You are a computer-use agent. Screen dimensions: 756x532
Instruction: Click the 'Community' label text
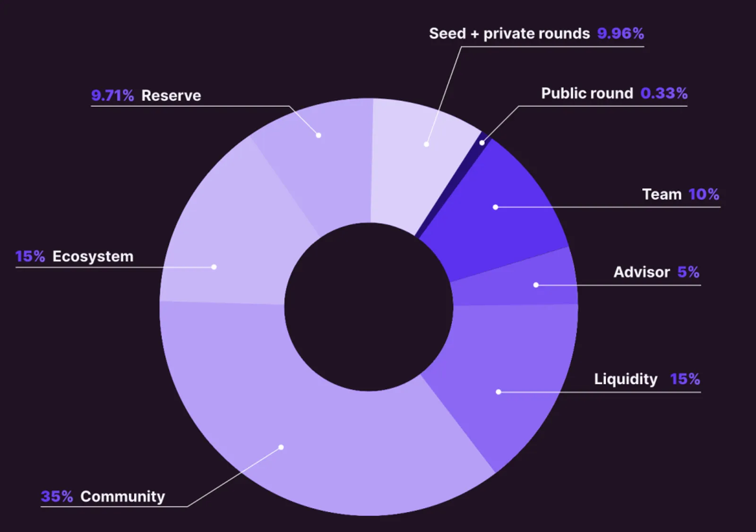pos(123,497)
